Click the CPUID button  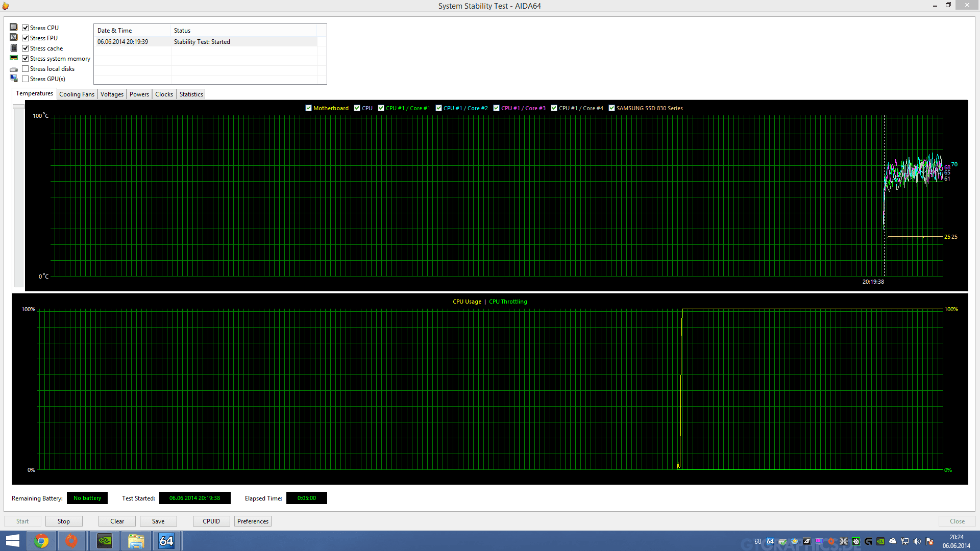point(211,521)
